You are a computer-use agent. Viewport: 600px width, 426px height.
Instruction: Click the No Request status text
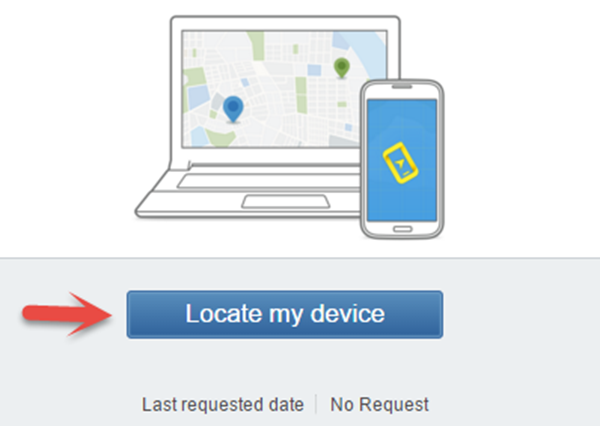379,405
